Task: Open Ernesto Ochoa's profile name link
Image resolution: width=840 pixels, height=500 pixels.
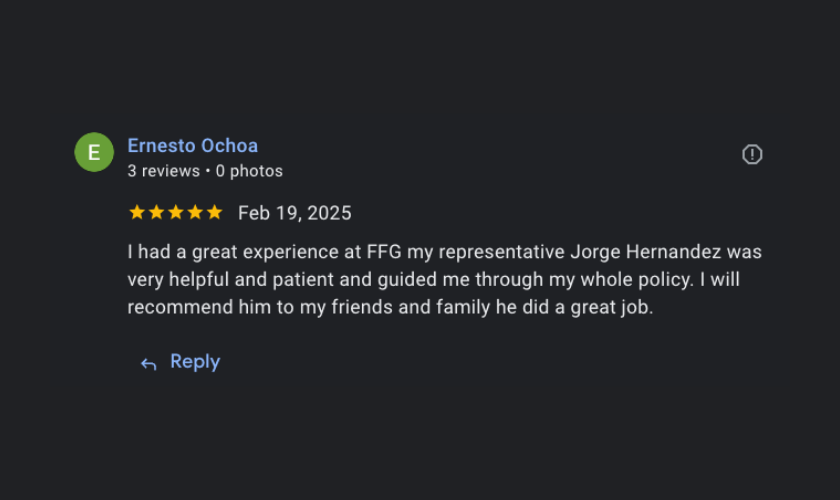Action: [192, 146]
